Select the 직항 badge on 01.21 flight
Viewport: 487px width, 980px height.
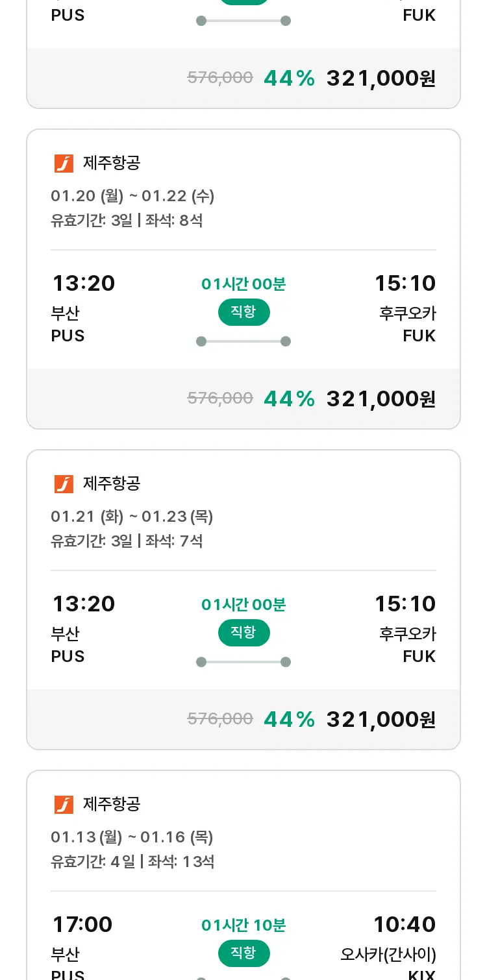point(243,633)
